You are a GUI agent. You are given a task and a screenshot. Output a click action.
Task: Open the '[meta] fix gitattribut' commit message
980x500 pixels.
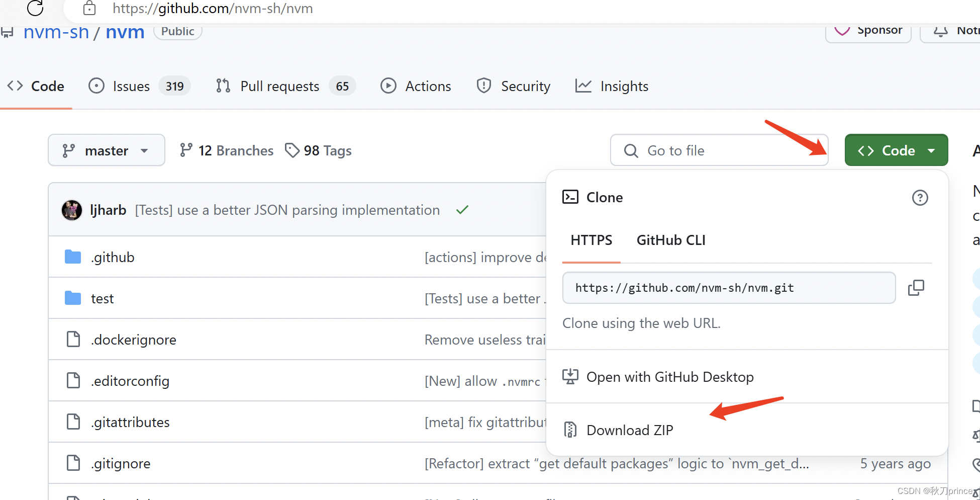point(485,422)
